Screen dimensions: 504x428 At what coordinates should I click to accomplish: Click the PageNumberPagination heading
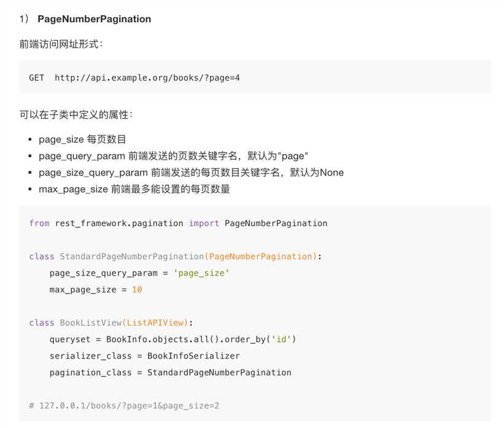(94, 19)
